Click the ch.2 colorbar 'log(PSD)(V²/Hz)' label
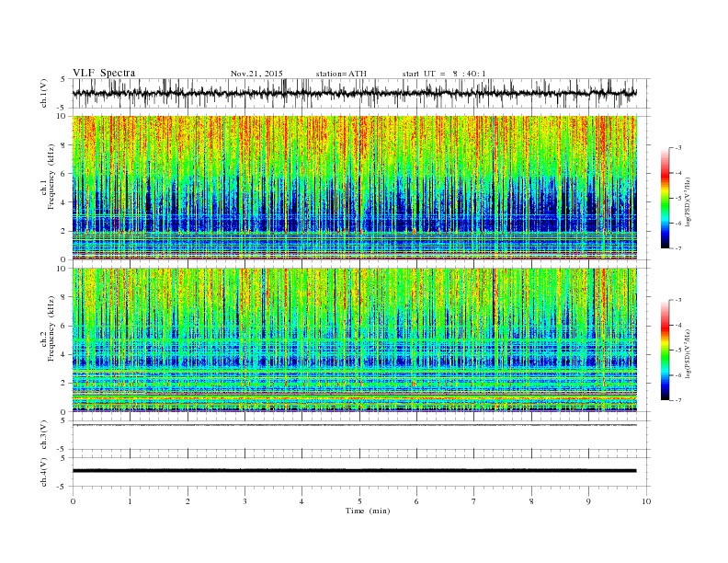 tap(688, 353)
